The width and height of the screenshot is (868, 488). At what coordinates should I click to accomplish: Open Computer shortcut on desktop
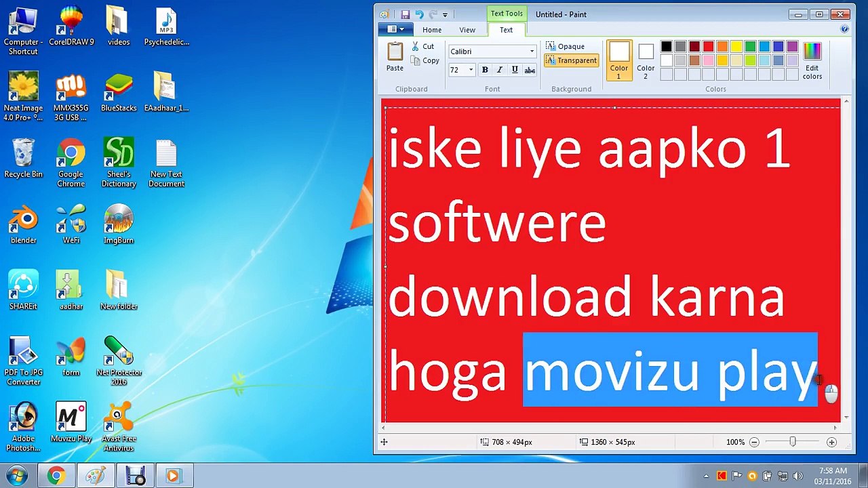tap(23, 31)
